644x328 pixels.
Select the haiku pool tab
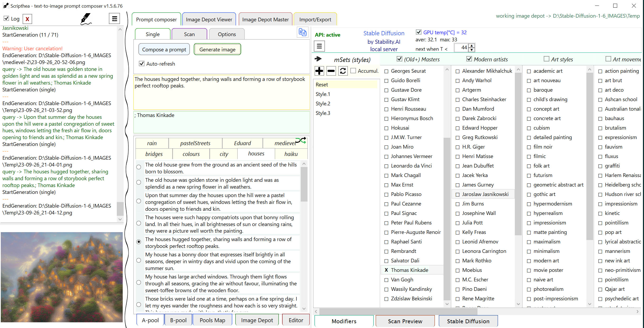click(291, 154)
